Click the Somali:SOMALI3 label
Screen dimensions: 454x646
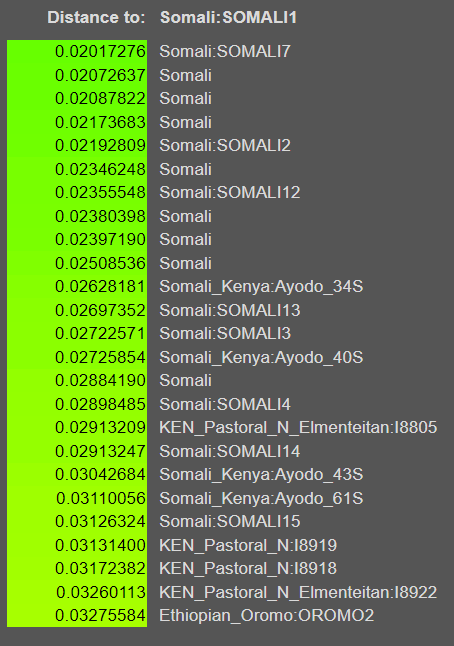tap(225, 333)
